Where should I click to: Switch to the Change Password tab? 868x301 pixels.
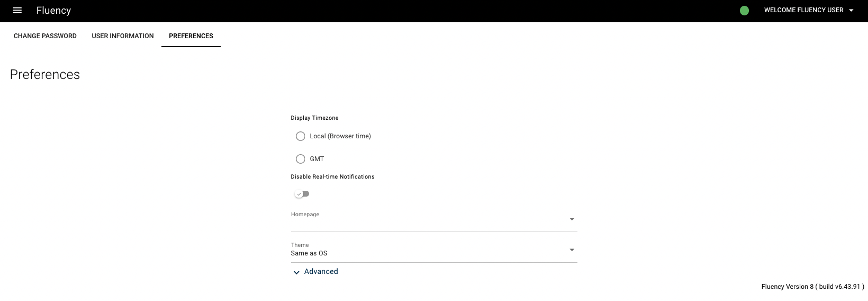[x=45, y=36]
